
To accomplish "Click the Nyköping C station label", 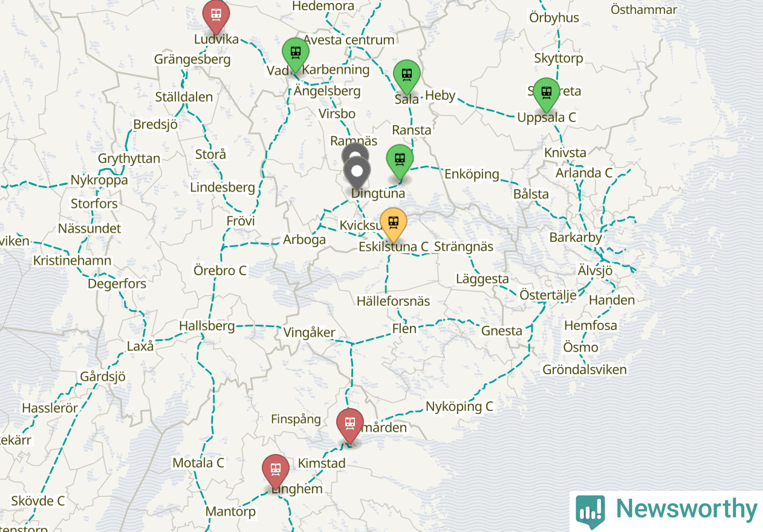I will coord(459,406).
